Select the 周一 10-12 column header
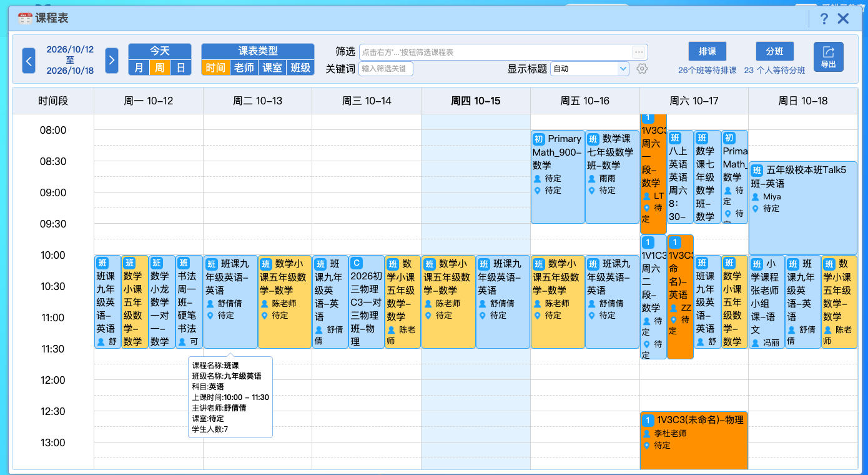This screenshot has width=868, height=475. (x=149, y=101)
